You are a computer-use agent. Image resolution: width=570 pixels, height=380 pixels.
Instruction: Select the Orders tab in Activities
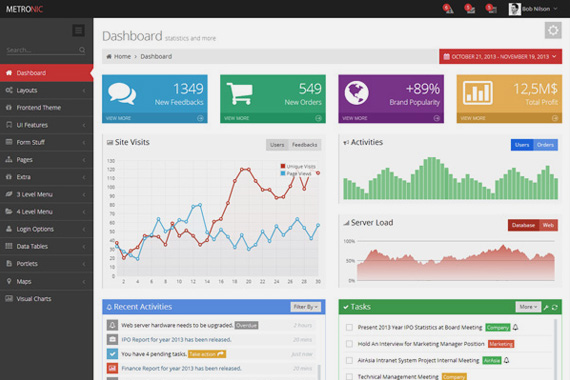click(545, 145)
